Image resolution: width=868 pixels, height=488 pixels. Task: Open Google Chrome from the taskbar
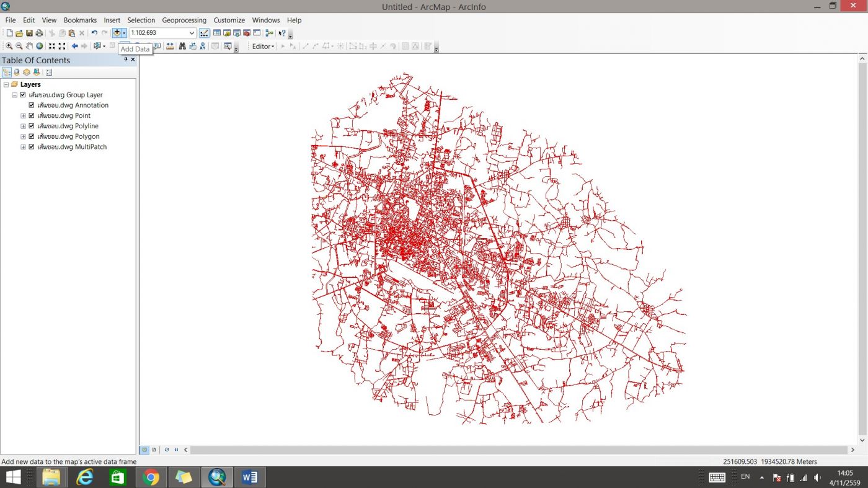[151, 477]
